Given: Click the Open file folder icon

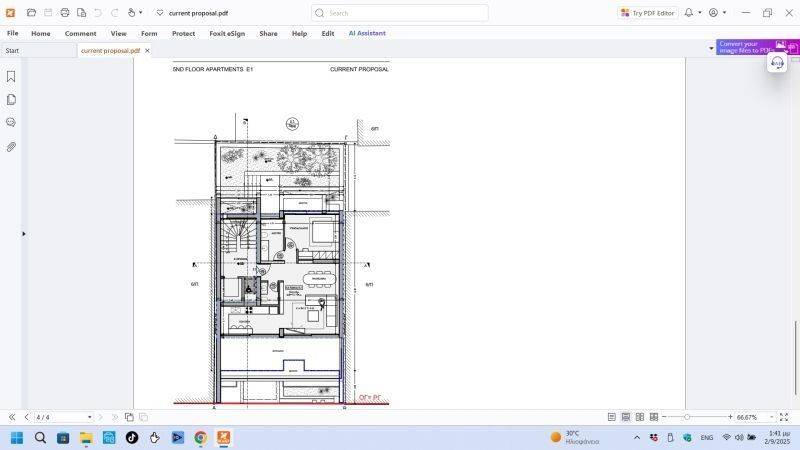Looking at the screenshot, I should [32, 13].
